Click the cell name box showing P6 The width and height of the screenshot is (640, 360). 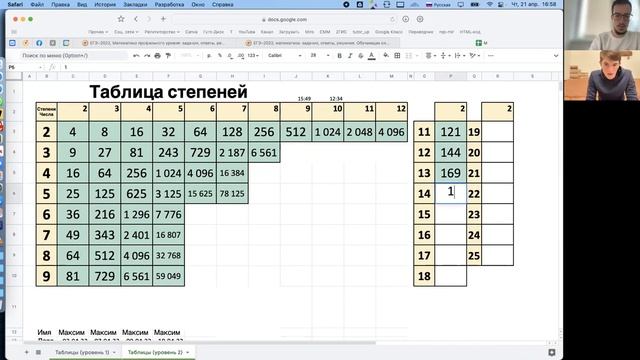click(x=25, y=67)
